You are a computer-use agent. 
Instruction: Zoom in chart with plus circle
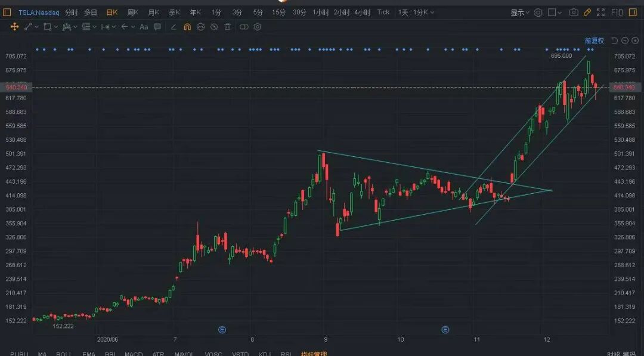tap(635, 40)
